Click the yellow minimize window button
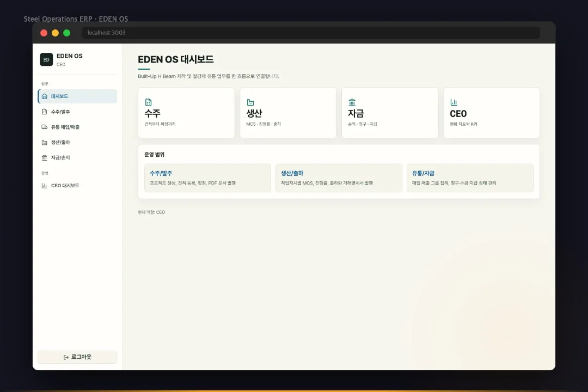The image size is (588, 392). [x=55, y=33]
